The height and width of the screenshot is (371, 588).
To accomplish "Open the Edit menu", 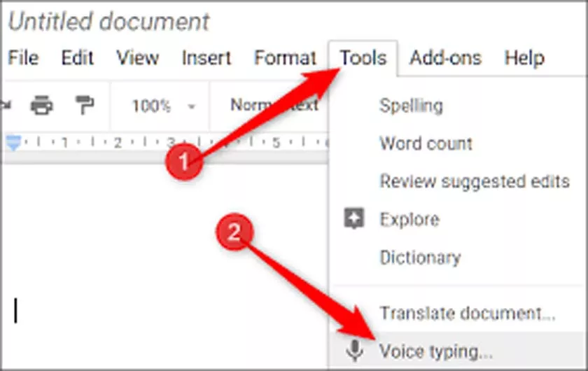I will (77, 58).
